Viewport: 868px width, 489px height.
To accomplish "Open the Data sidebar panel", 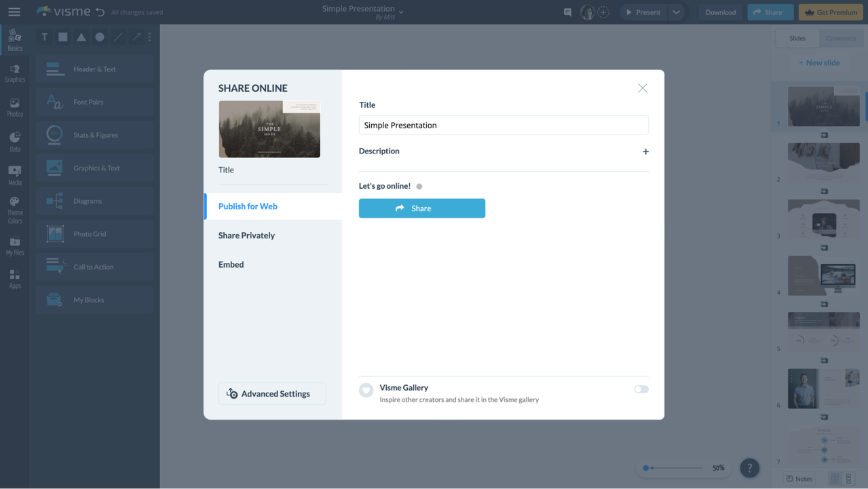I will pos(14,141).
